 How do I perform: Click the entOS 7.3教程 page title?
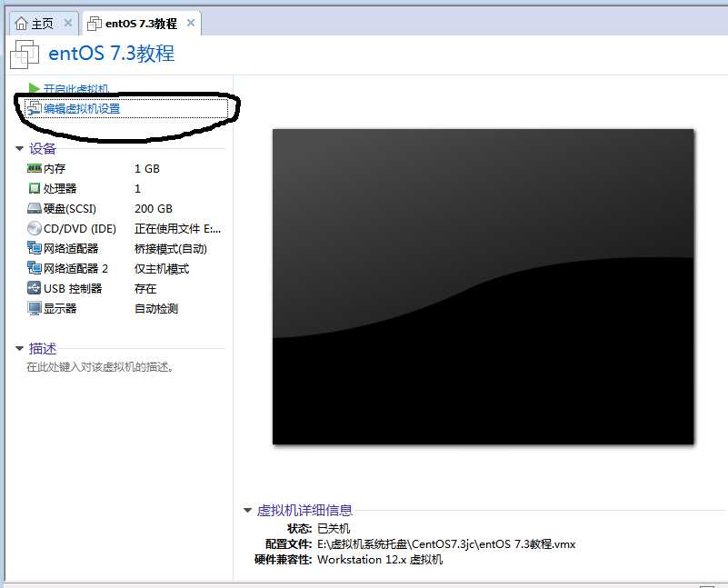[x=112, y=54]
